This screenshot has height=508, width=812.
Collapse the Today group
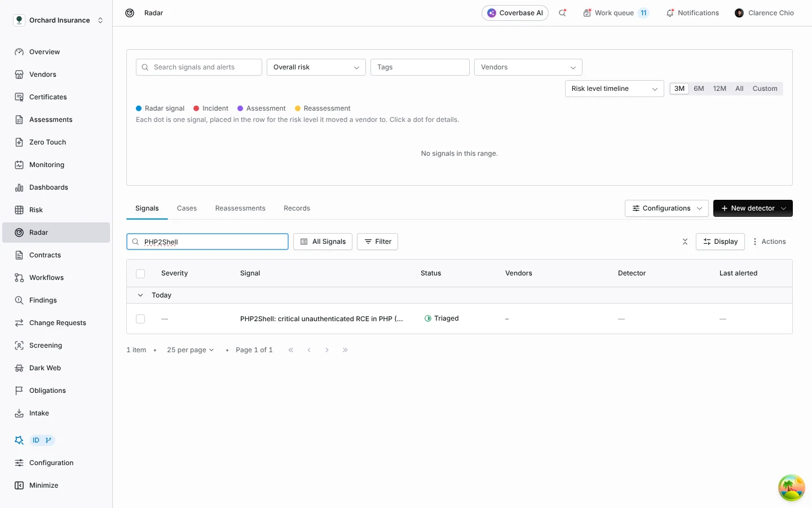[140, 295]
